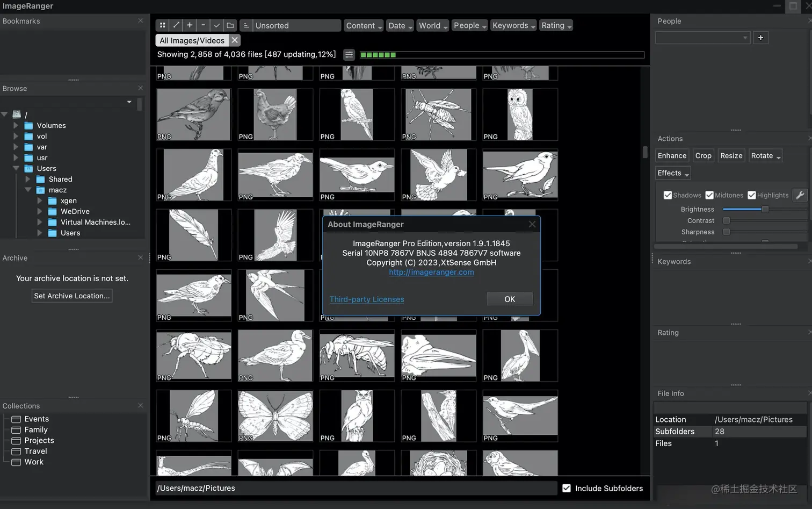Image resolution: width=812 pixels, height=509 pixels.
Task: Open the Rating filter menu
Action: pyautogui.click(x=556, y=25)
